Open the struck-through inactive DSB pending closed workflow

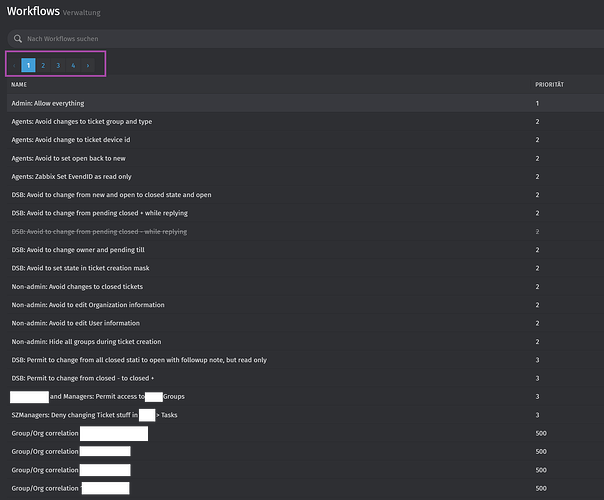(99, 231)
